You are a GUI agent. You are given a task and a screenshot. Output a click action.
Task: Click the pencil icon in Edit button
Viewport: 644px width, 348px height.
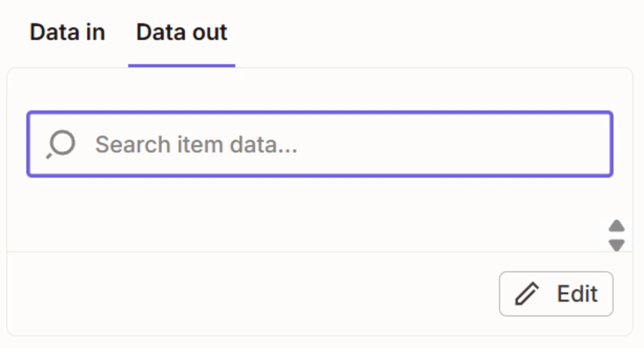(527, 294)
